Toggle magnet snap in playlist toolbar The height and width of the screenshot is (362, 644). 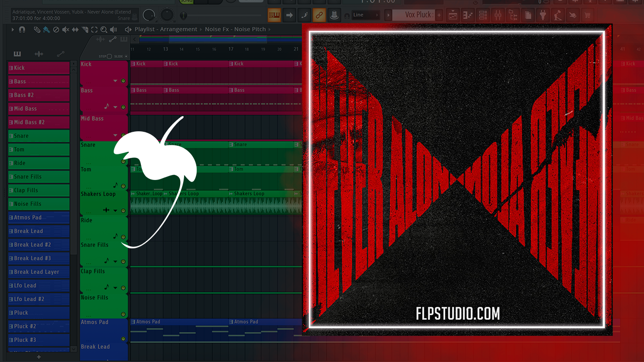click(22, 30)
